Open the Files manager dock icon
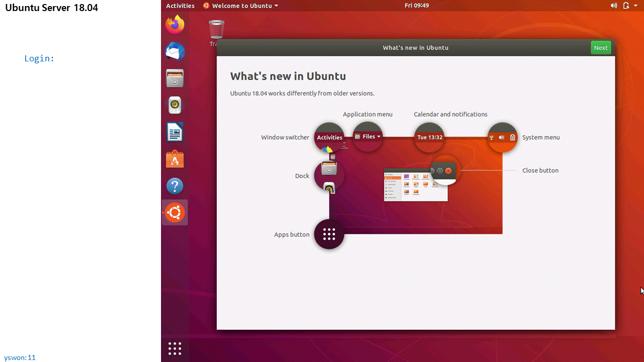 [175, 78]
